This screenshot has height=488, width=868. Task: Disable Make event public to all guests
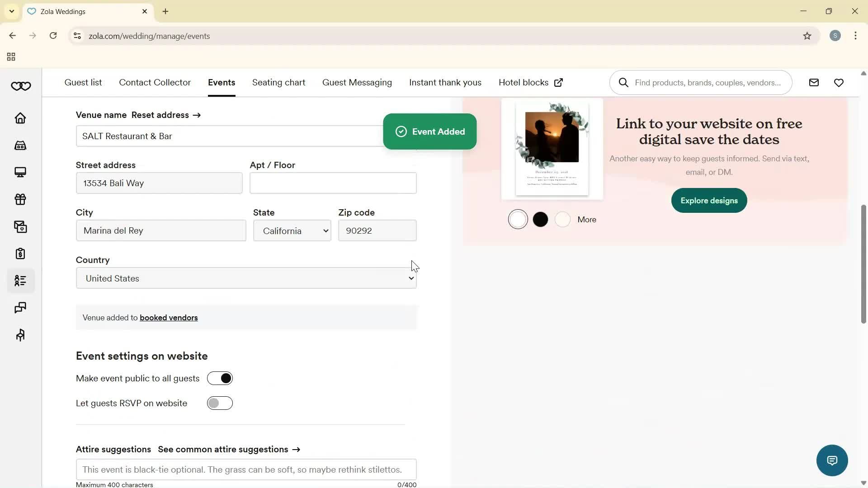click(220, 378)
